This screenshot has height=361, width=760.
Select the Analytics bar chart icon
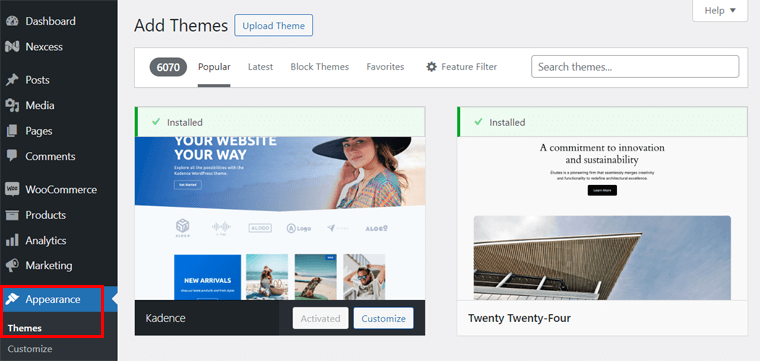[x=12, y=240]
